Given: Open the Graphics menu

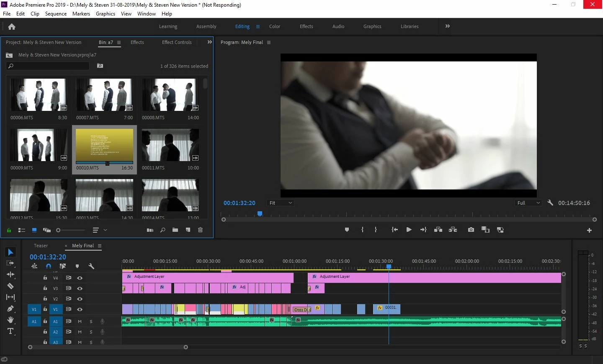Looking at the screenshot, I should [x=106, y=13].
